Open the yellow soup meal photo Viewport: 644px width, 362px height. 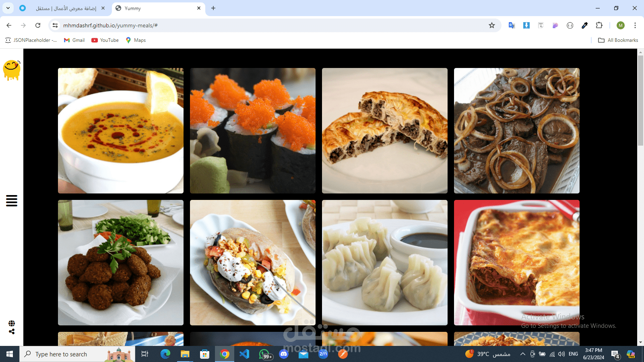[x=121, y=131]
